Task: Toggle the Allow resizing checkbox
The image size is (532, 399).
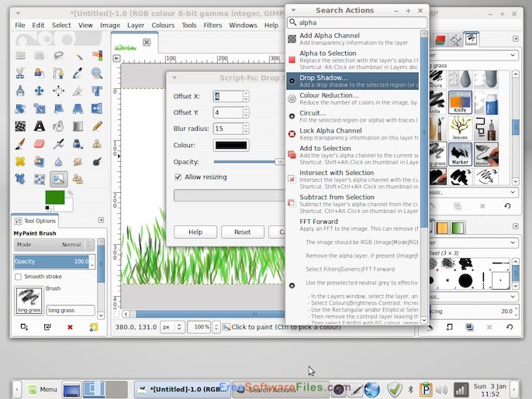Action: click(178, 177)
